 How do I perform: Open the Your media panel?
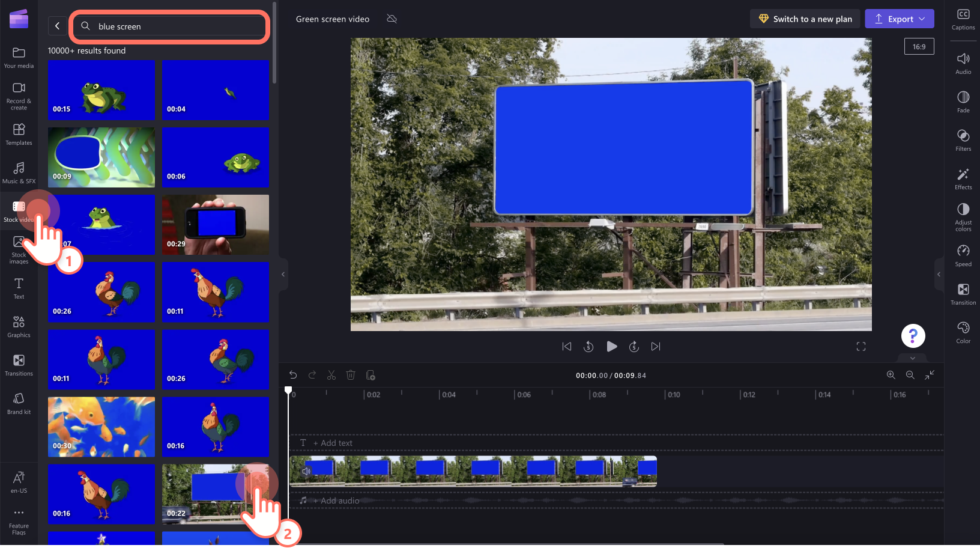pyautogui.click(x=19, y=58)
